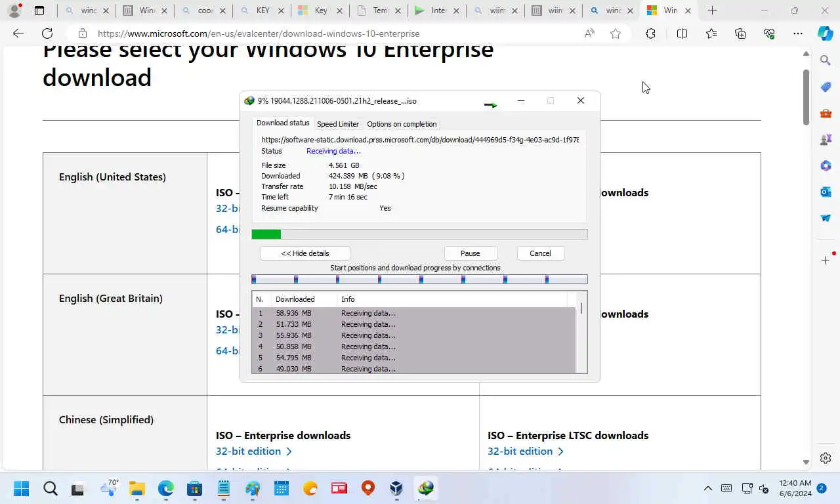Click the Time left value 7 min 16 sec
Viewport: 840px width, 504px height.
pos(348,197)
